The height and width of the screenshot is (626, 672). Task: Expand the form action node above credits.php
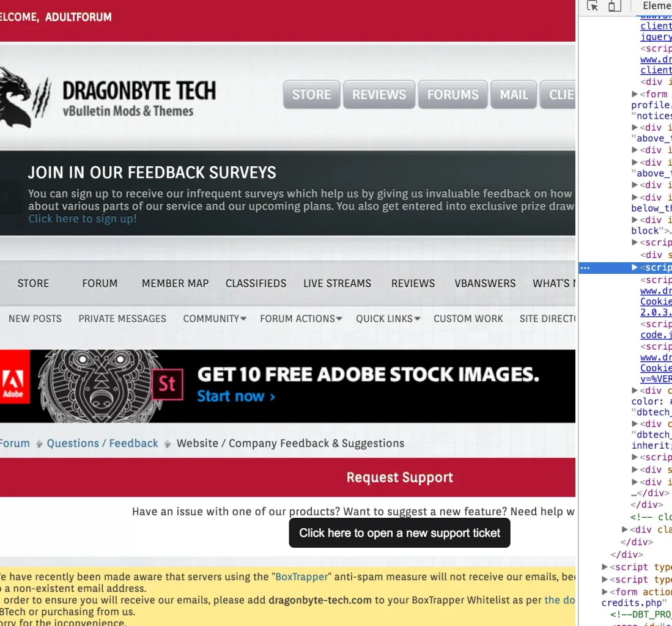point(605,592)
